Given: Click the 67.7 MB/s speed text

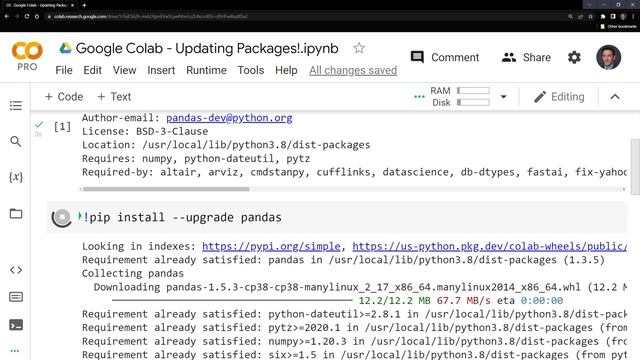Looking at the screenshot, I should [464, 301].
